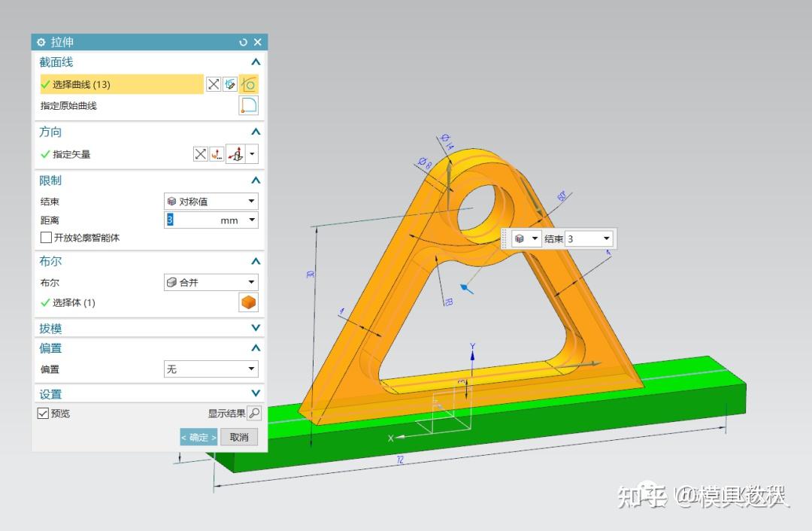Screen dimensions: 812x531
Task: Open the on-screen limit type dropdown arrow
Action: (535, 238)
